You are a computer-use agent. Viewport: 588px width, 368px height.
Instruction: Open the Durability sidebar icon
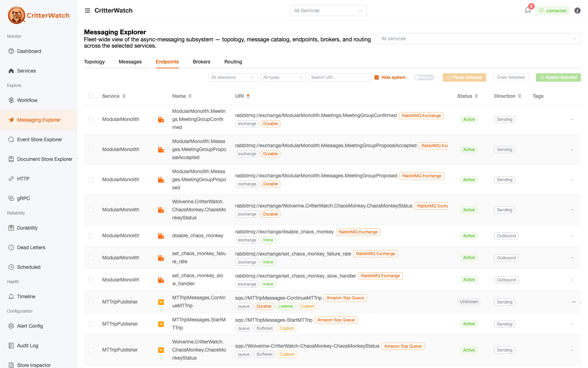click(x=11, y=228)
